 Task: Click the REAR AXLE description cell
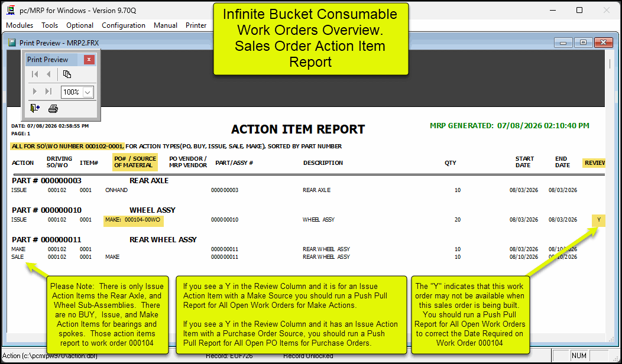[316, 190]
